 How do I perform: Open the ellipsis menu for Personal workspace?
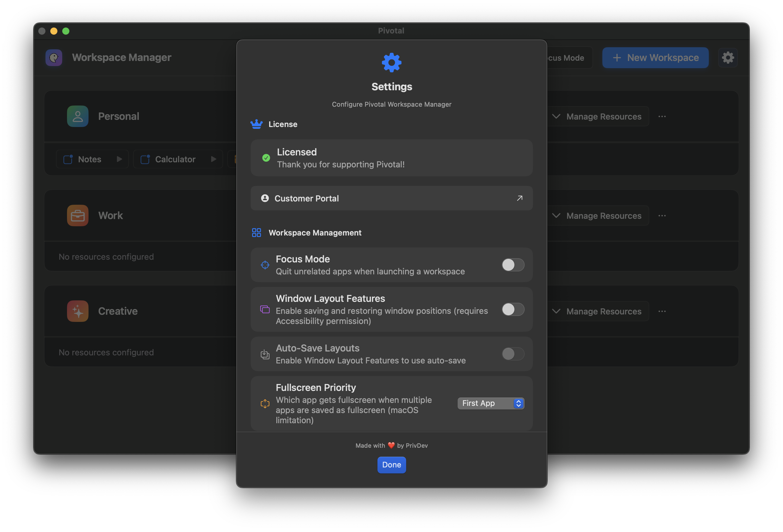tap(662, 116)
